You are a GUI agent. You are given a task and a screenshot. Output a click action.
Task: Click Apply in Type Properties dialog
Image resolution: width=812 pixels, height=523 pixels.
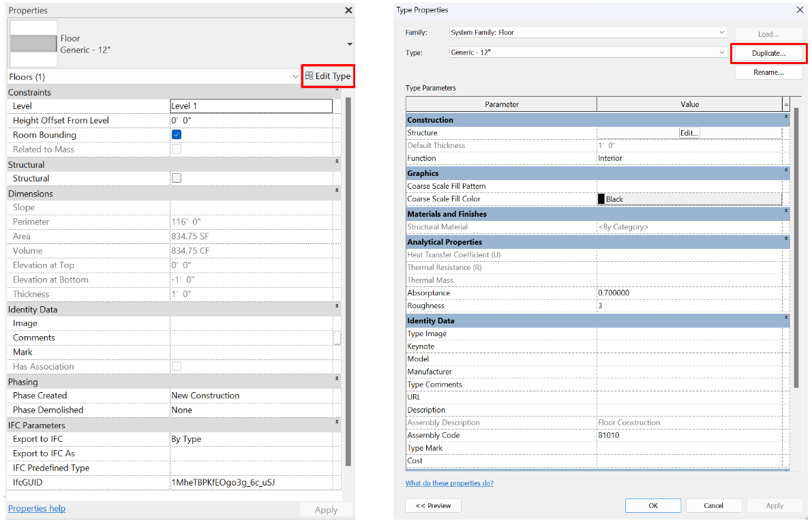775,506
